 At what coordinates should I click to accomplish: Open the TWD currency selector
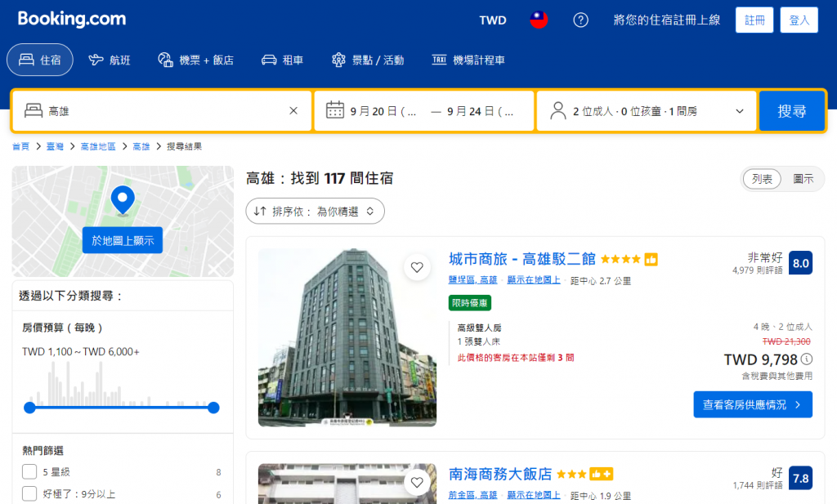coord(493,20)
